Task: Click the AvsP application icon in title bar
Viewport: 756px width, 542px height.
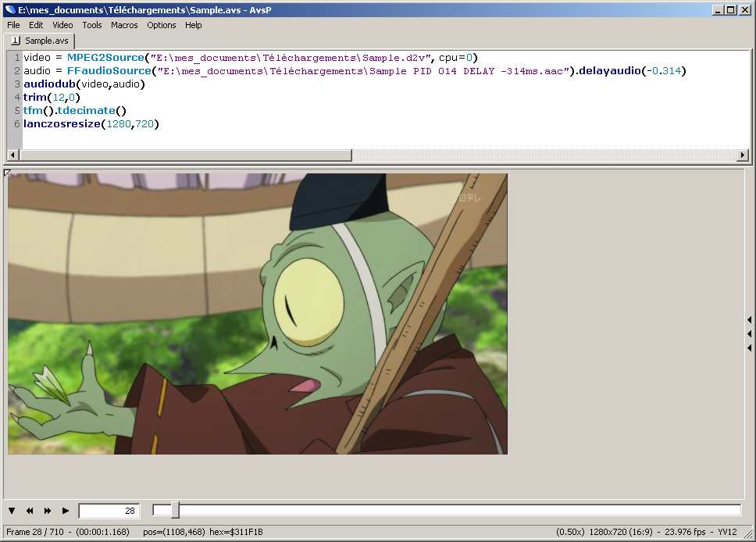Action: 10,9
